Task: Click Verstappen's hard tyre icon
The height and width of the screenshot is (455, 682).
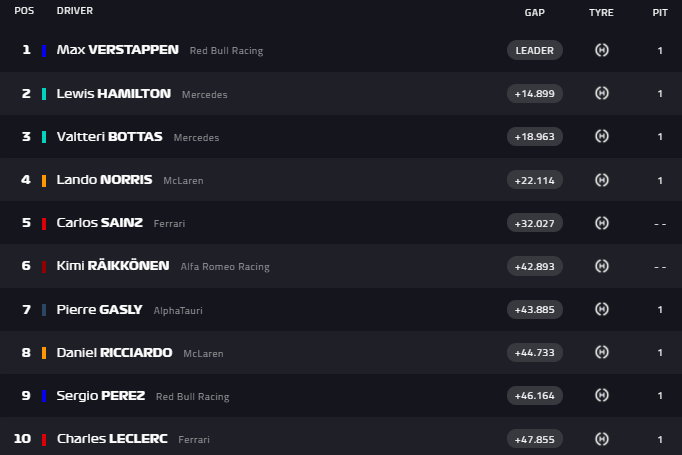Action: (601, 50)
